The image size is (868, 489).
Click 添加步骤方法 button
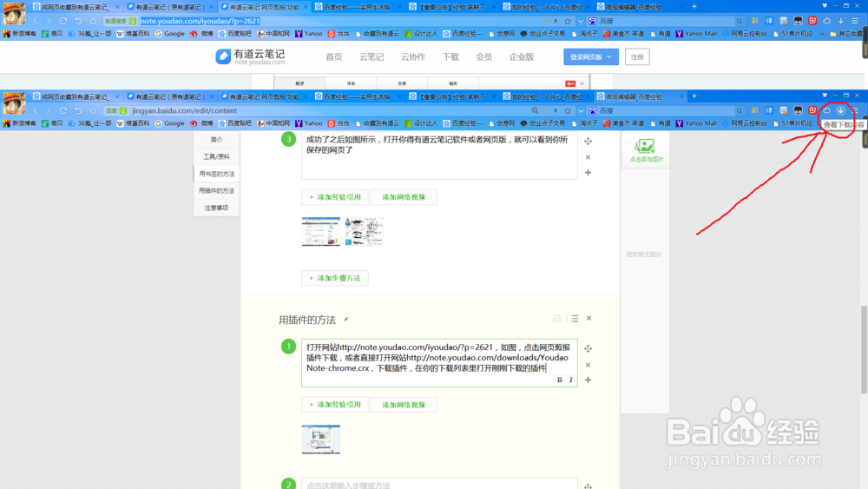[335, 278]
